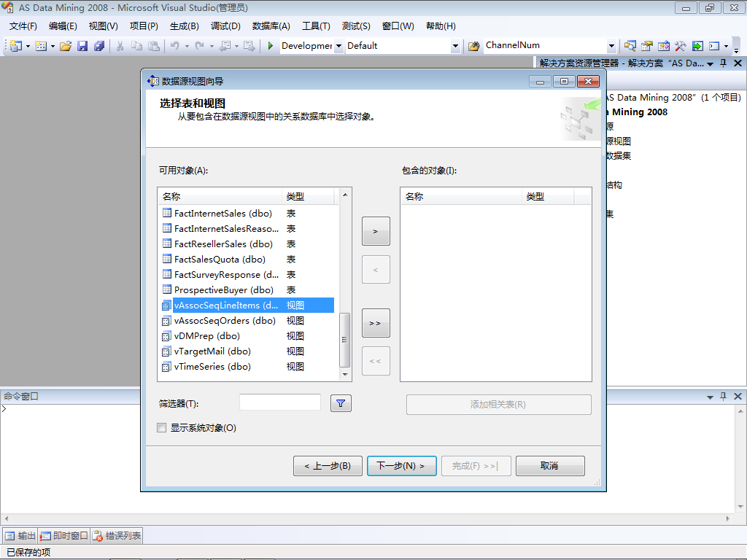Pin the Solution Explorer panel
The height and width of the screenshot is (560, 747).
pyautogui.click(x=723, y=63)
